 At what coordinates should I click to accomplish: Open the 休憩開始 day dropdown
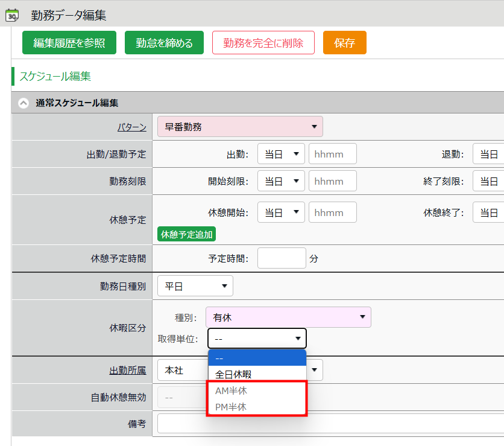coord(281,212)
